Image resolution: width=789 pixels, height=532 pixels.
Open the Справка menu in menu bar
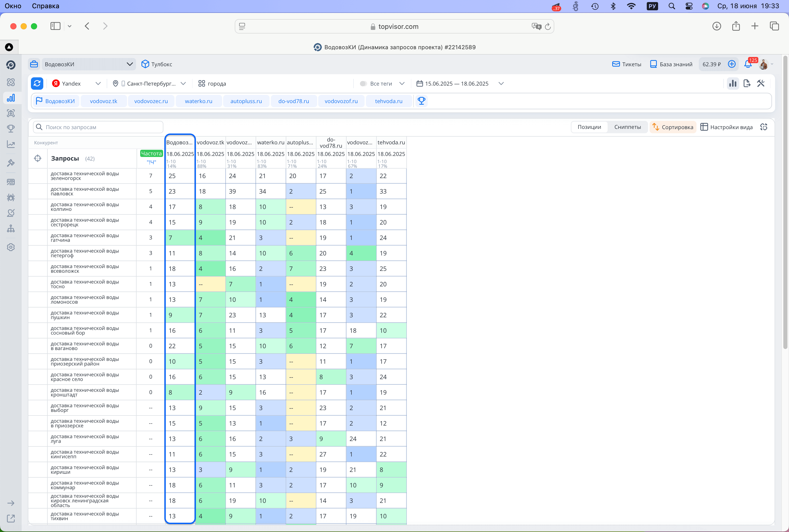tap(45, 6)
